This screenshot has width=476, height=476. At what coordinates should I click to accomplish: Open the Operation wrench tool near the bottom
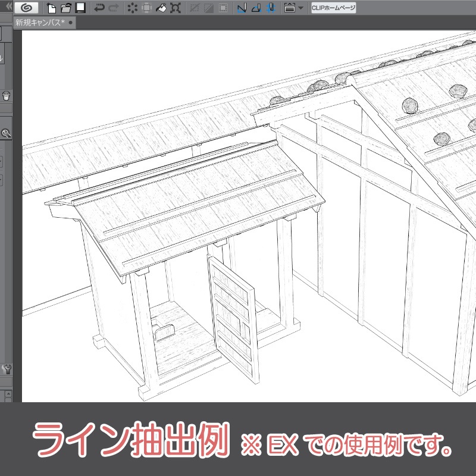(7, 369)
